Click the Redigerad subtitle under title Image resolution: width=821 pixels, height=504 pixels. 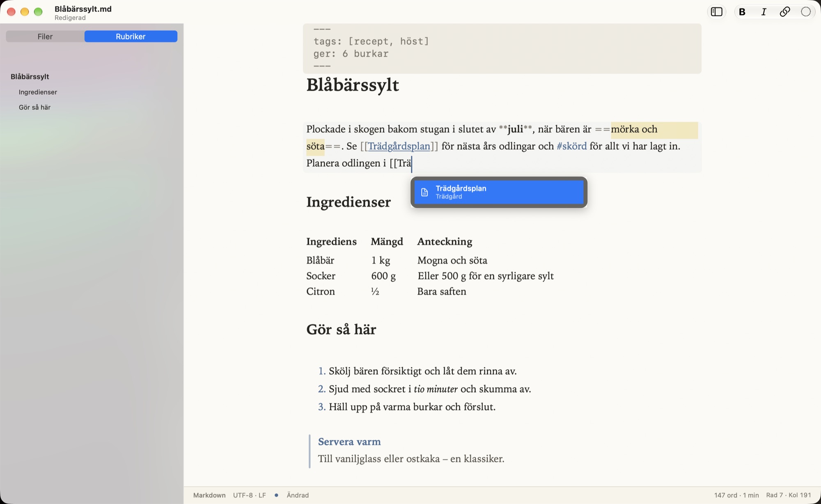[70, 18]
